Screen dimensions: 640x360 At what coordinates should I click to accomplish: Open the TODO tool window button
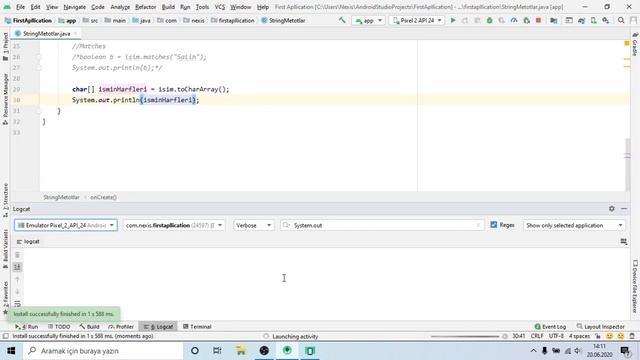[x=59, y=327]
